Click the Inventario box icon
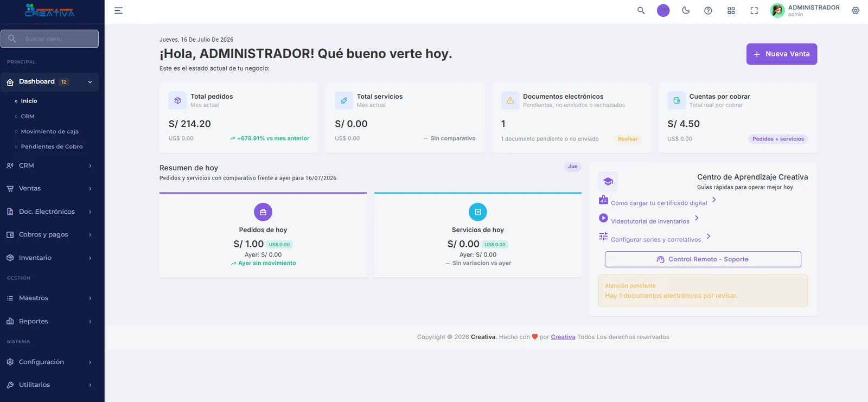The width and height of the screenshot is (868, 402). [x=10, y=258]
